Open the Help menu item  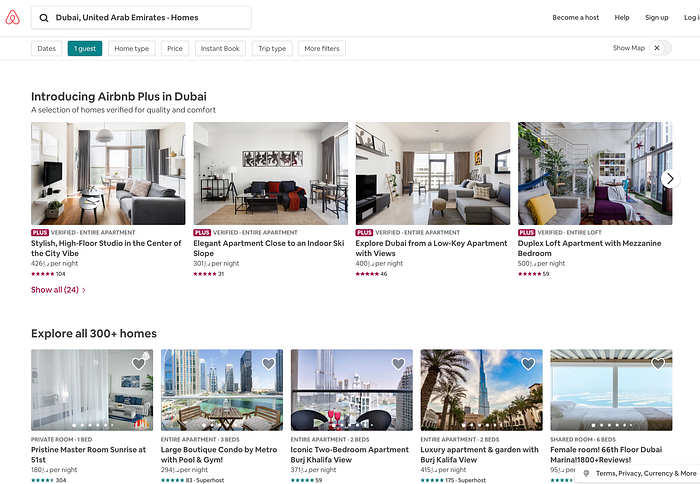[x=622, y=17]
